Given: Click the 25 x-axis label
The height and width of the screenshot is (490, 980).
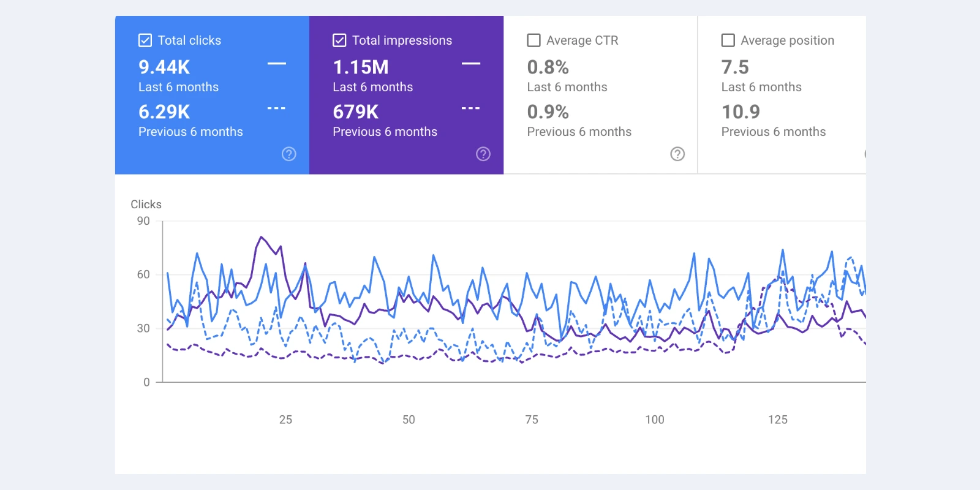Looking at the screenshot, I should [285, 420].
